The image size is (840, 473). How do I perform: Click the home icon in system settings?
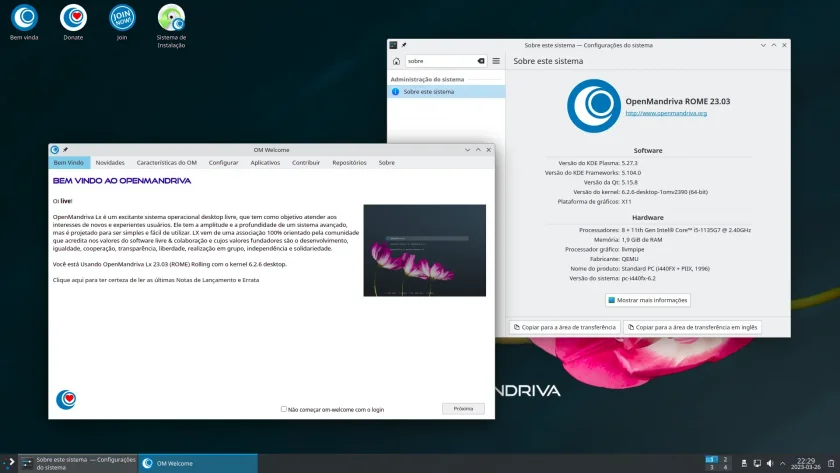pos(396,61)
